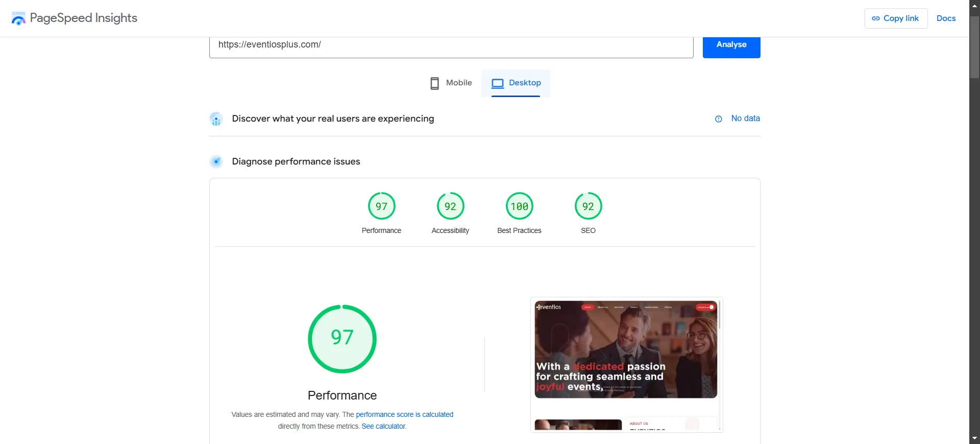
Task: Click the 'Discover what your real users are experiencing' heading
Action: [x=333, y=119]
